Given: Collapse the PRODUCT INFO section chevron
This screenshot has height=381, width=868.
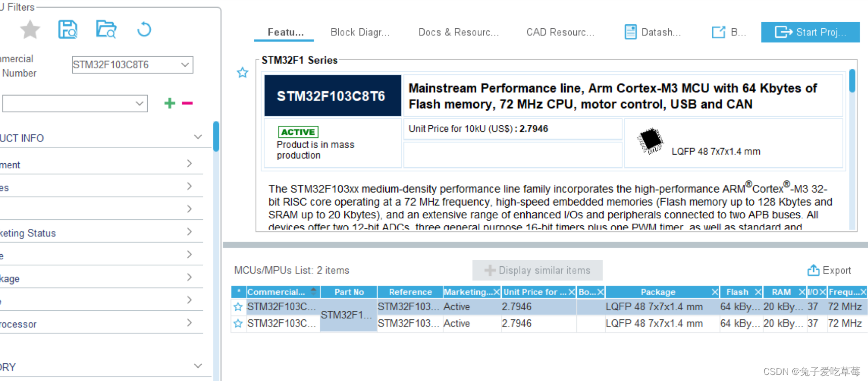Looking at the screenshot, I should click(x=198, y=137).
